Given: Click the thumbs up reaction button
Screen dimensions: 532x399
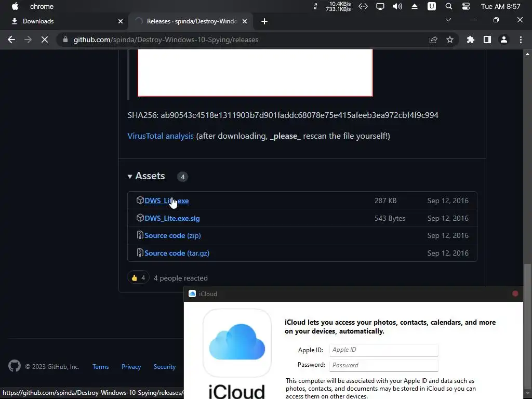Looking at the screenshot, I should [x=138, y=278].
